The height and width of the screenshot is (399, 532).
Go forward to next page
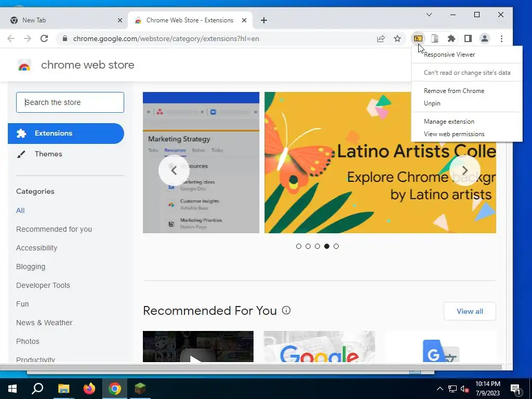click(x=28, y=38)
